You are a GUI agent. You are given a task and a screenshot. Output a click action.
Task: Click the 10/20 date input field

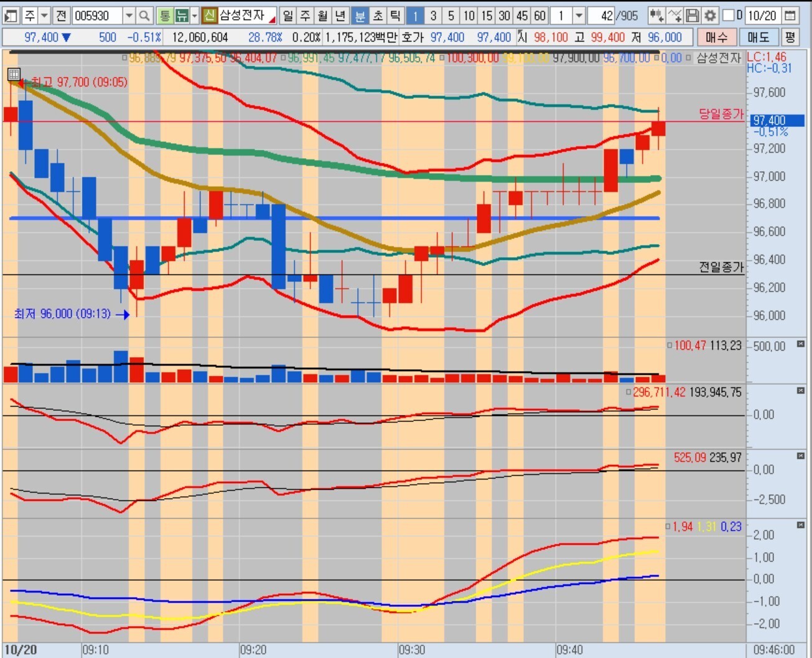click(x=762, y=16)
